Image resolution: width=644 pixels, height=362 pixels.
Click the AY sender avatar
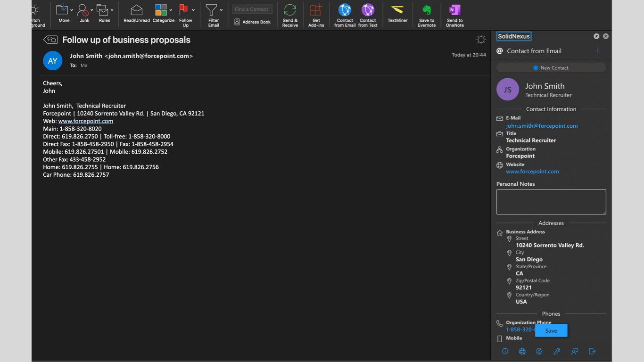(x=53, y=61)
